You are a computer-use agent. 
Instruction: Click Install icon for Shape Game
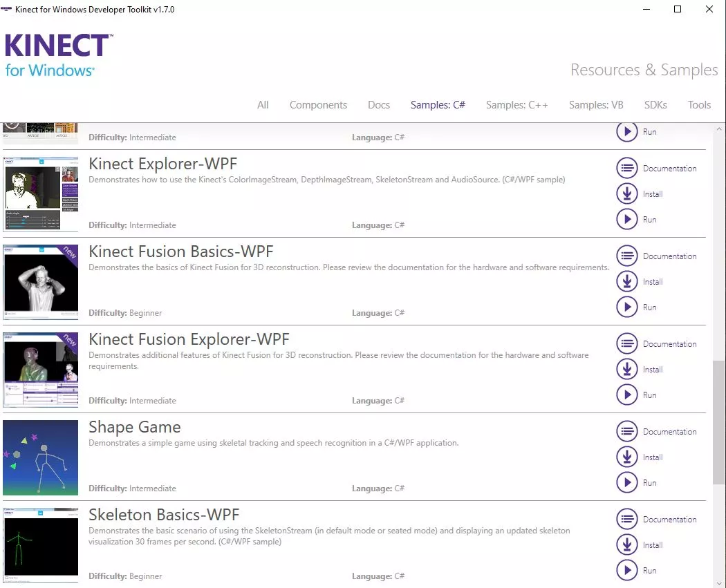pyautogui.click(x=627, y=457)
